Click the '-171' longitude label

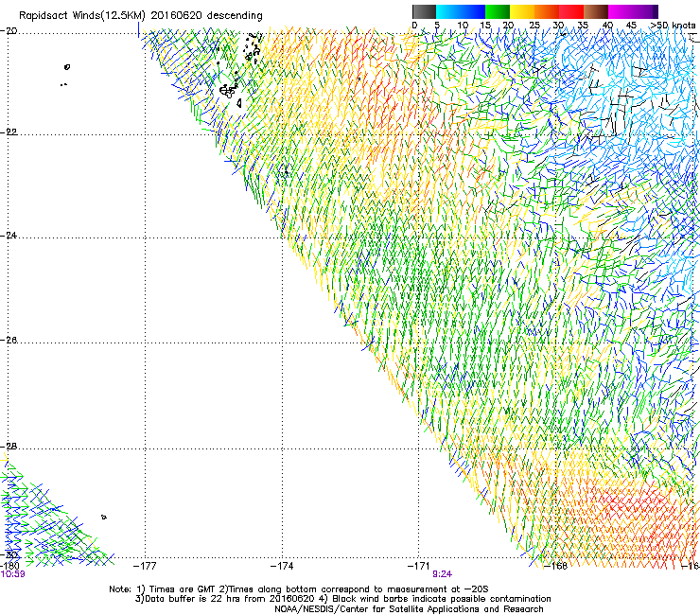tap(418, 566)
